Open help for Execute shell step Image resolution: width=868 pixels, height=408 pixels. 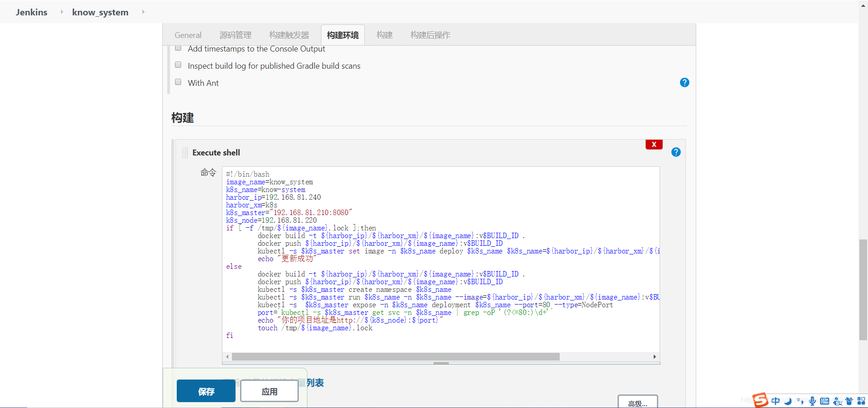click(676, 152)
